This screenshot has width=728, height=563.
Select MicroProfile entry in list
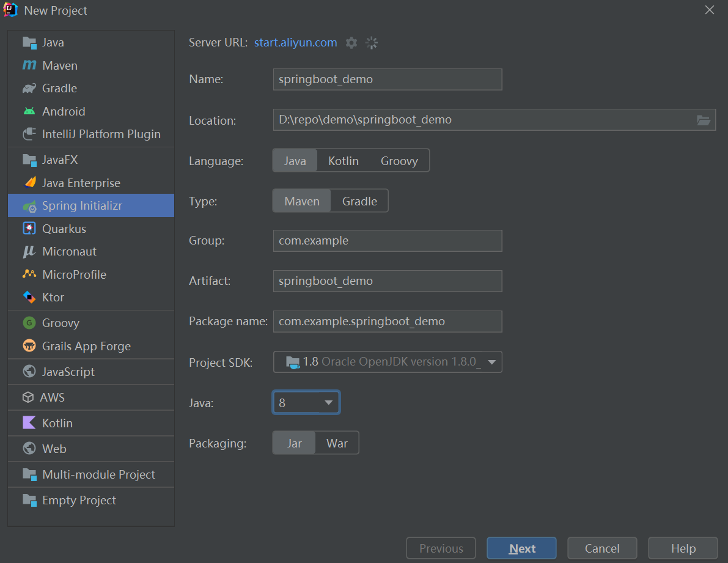point(91,274)
